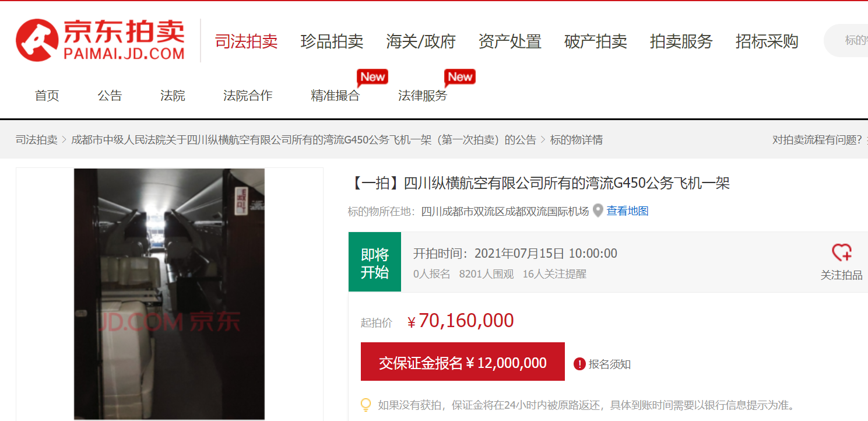Click the heart icon to follow this lot

click(x=841, y=252)
